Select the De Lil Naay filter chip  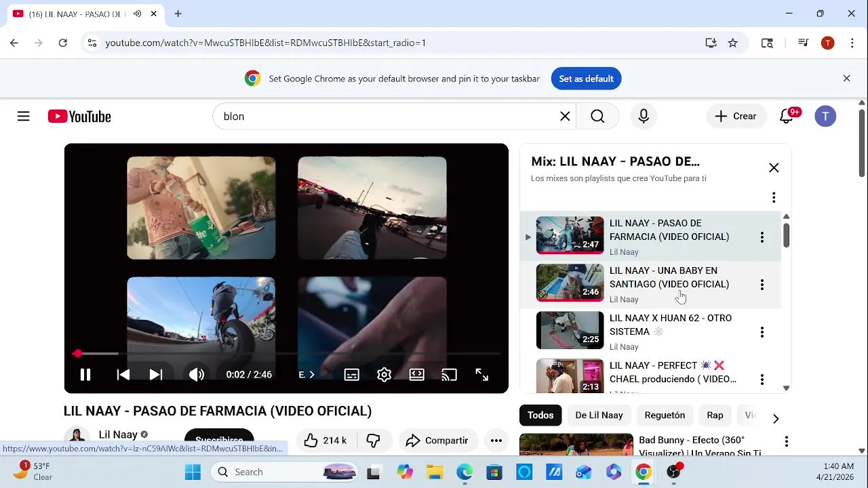click(599, 415)
